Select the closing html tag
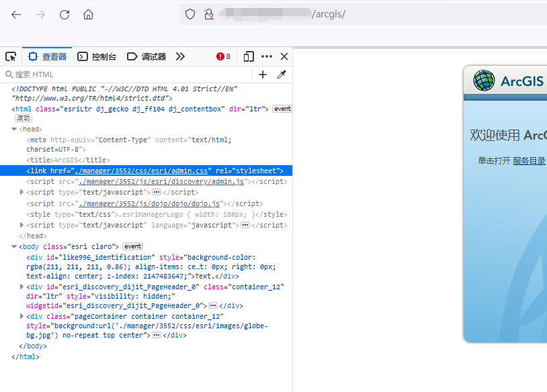Image resolution: width=547 pixels, height=392 pixels. click(x=26, y=357)
